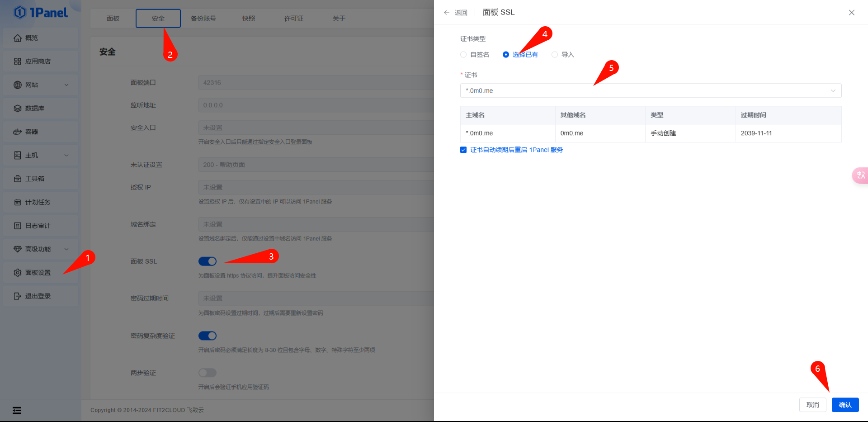The image size is (868, 422).
Task: Select the self-signed certificate radio button
Action: 463,55
